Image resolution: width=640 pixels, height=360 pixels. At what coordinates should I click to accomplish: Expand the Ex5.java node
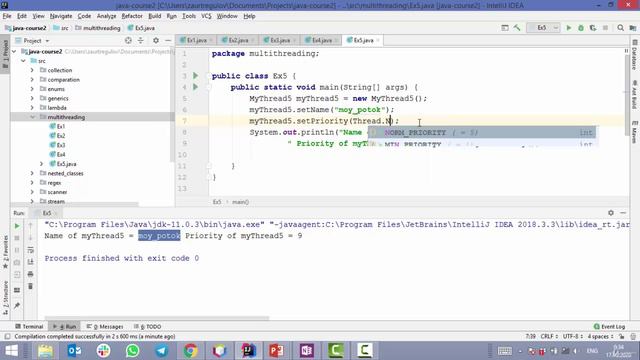[x=41, y=164]
